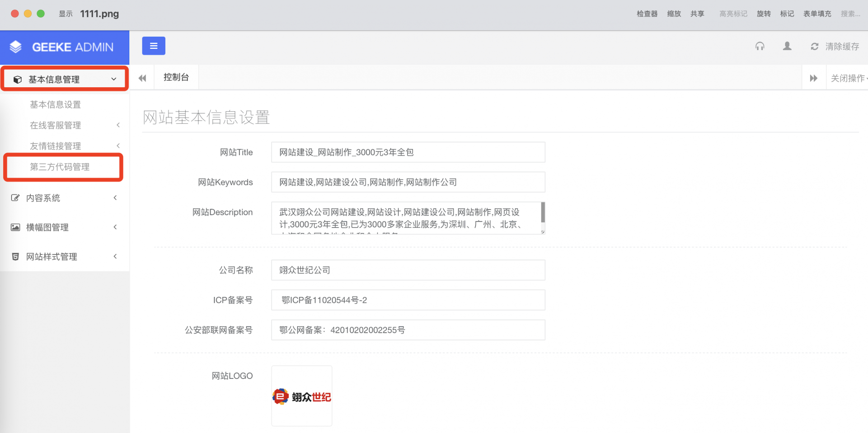
Task: Click the refresh icon beside 清除缓存
Action: point(814,47)
